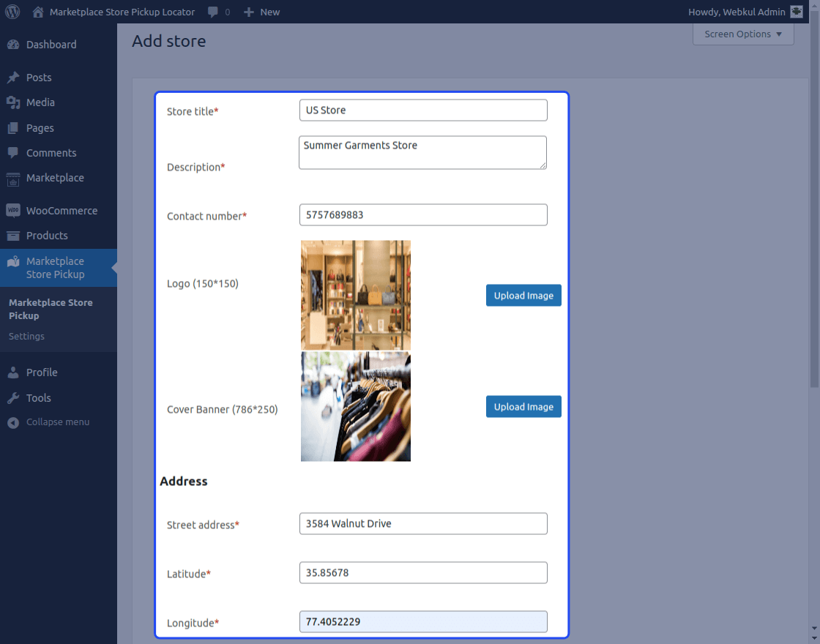The image size is (820, 644).
Task: Expand the Screen Options panel
Action: pyautogui.click(x=742, y=34)
